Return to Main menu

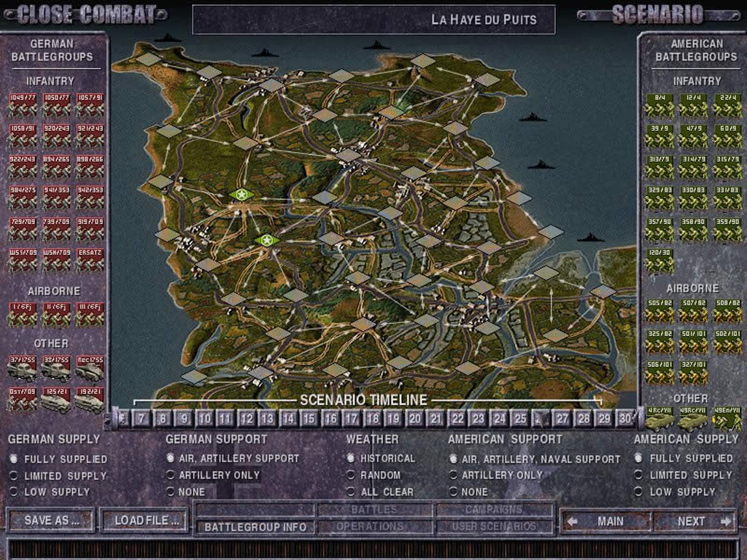pyautogui.click(x=605, y=521)
